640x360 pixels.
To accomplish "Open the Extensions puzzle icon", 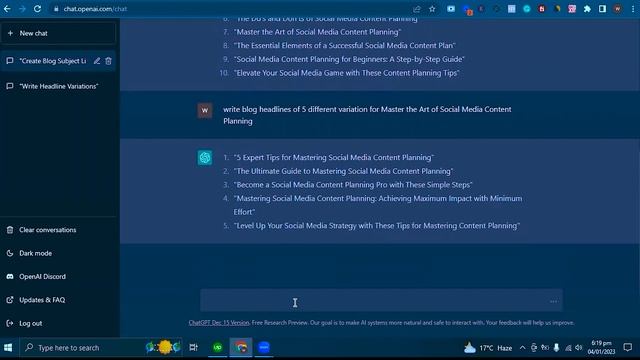I will click(x=587, y=9).
